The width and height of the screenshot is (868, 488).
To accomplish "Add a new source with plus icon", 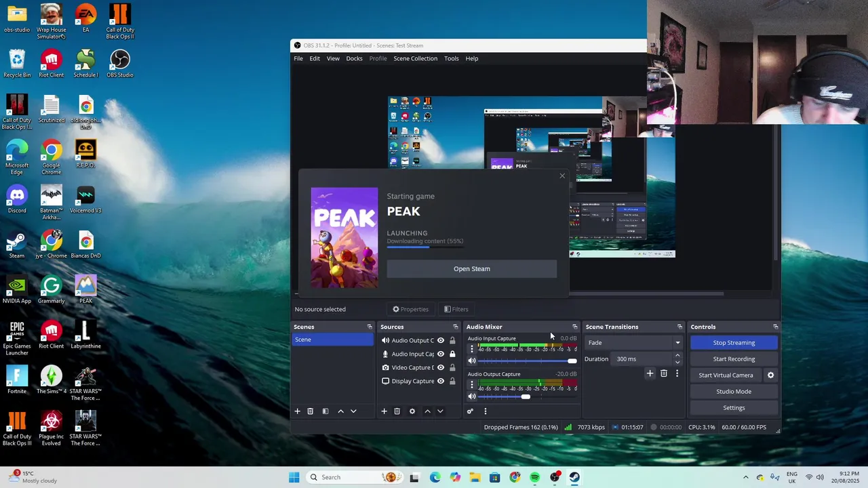I will tap(384, 411).
